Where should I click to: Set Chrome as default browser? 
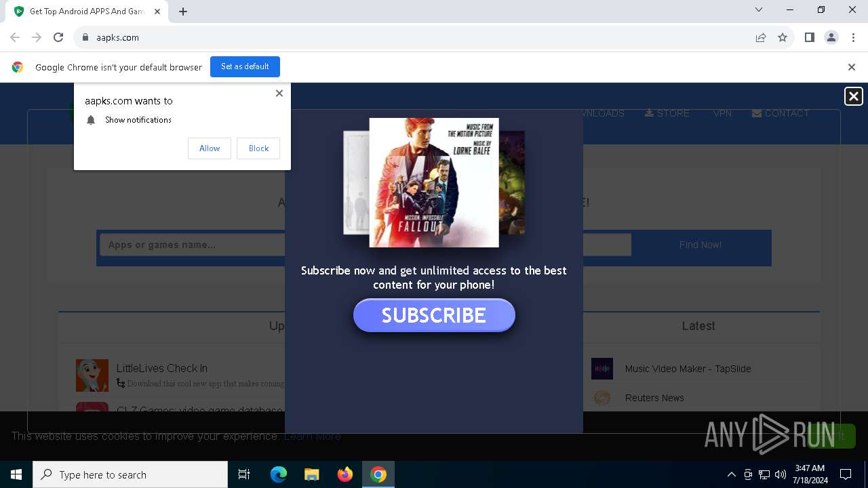click(x=245, y=66)
